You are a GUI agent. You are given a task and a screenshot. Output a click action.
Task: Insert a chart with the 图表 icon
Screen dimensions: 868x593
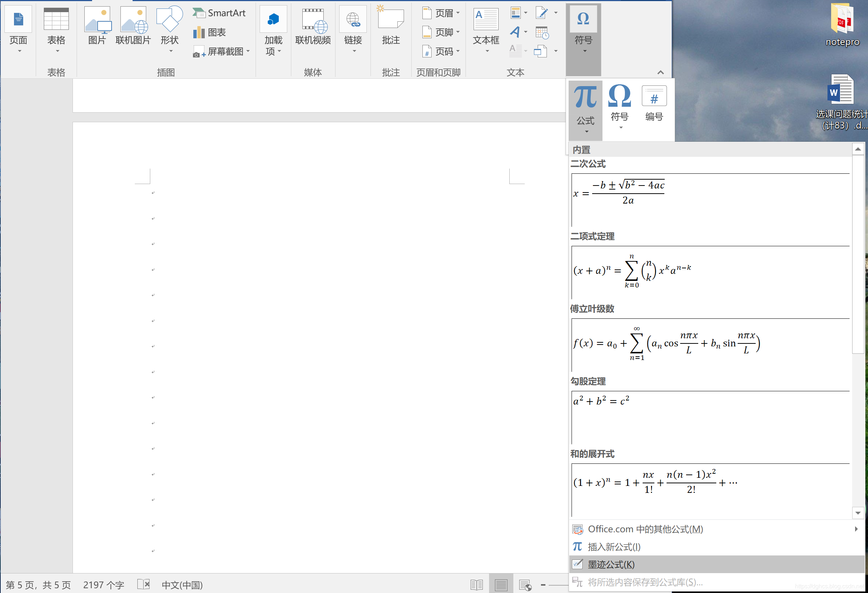199,32
